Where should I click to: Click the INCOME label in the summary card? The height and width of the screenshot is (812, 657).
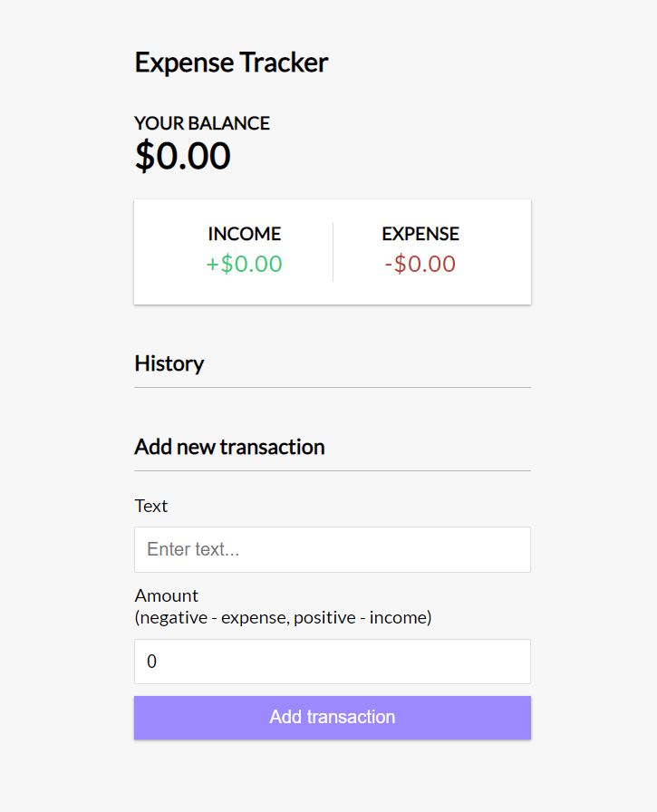click(x=245, y=234)
